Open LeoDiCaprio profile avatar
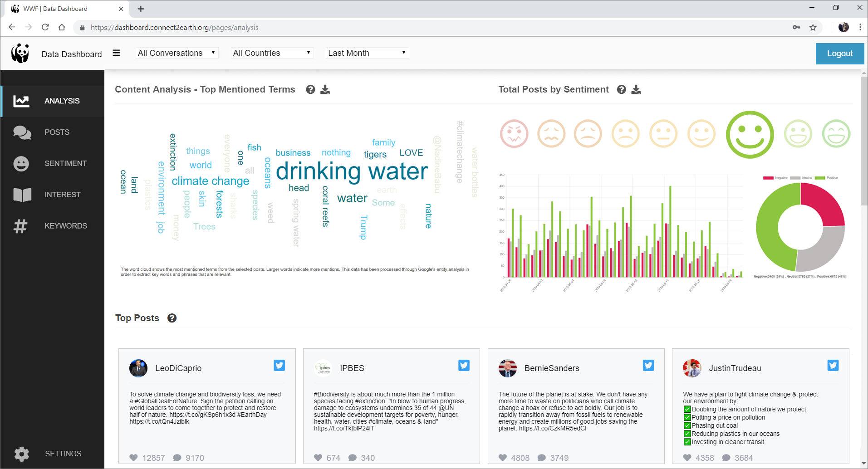This screenshot has width=868, height=469. click(138, 368)
